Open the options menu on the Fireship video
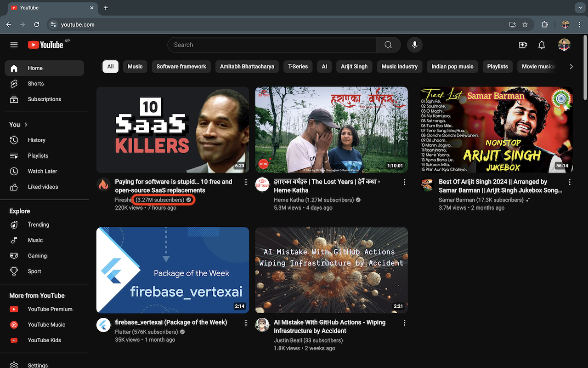The image size is (588, 368). click(246, 182)
